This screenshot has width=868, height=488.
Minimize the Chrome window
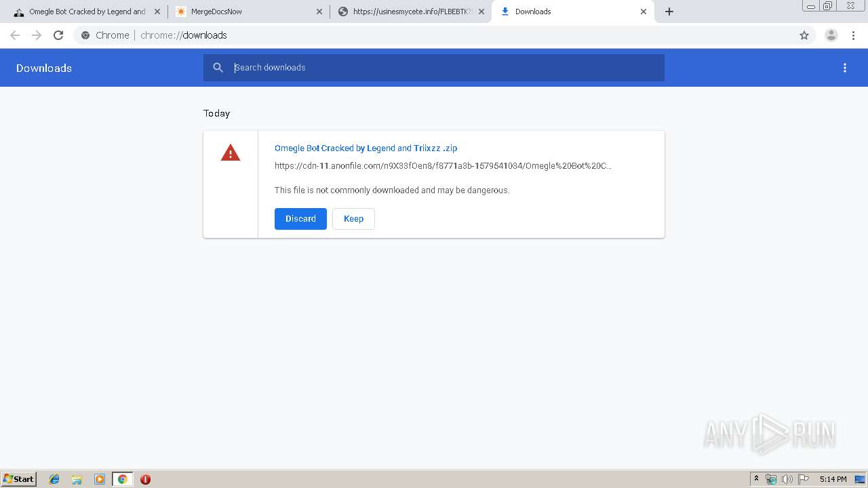click(811, 6)
